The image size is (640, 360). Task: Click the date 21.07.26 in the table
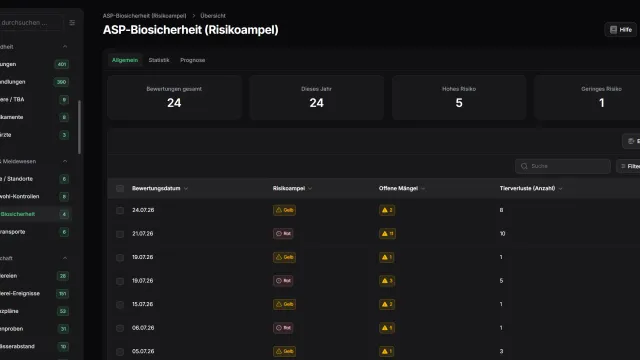coord(142,234)
